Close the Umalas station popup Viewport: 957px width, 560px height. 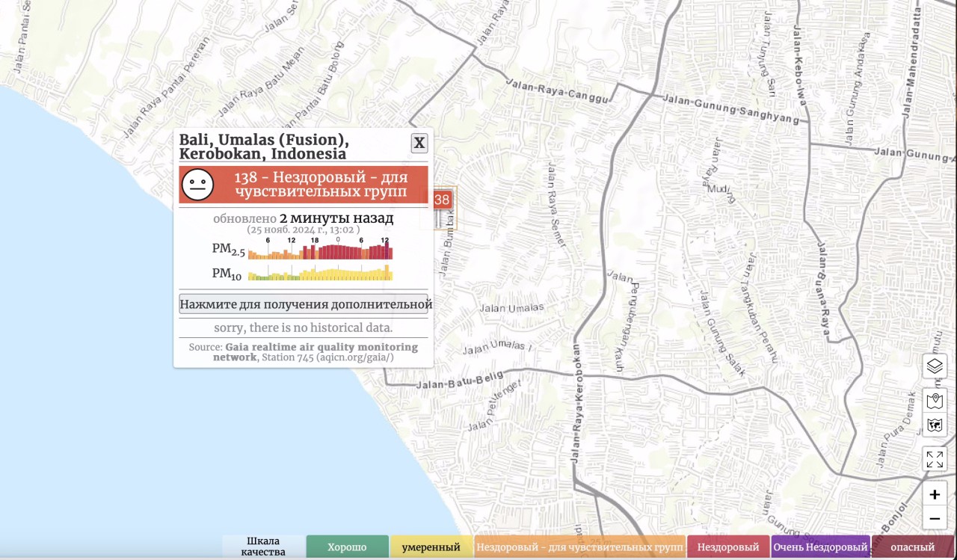(419, 143)
